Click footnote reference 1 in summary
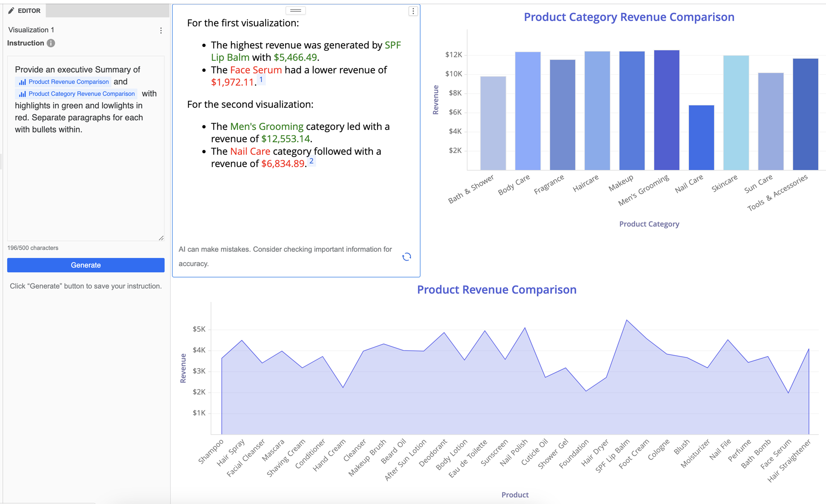Image resolution: width=826 pixels, height=504 pixels. 261,80
